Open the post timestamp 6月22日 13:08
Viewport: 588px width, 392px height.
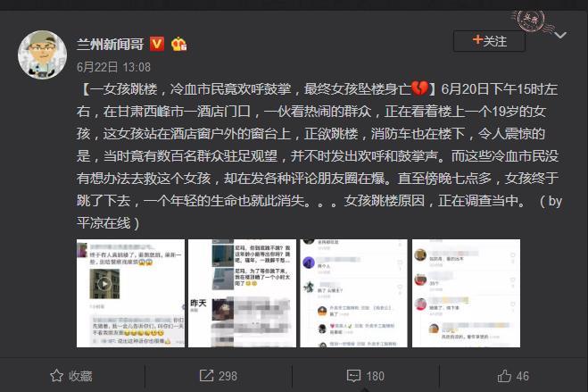(113, 67)
